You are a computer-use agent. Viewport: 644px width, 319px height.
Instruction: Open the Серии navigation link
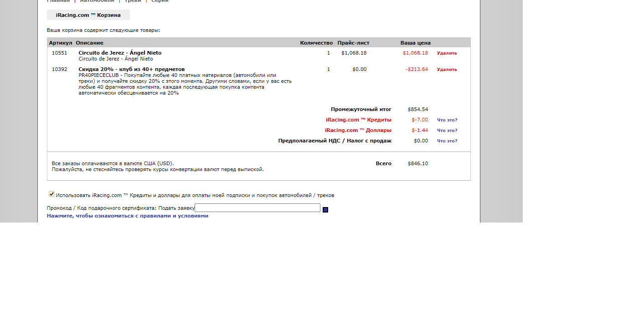160,1
